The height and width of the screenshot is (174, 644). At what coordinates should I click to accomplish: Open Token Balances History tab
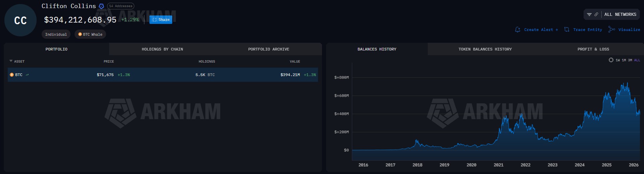pos(485,49)
